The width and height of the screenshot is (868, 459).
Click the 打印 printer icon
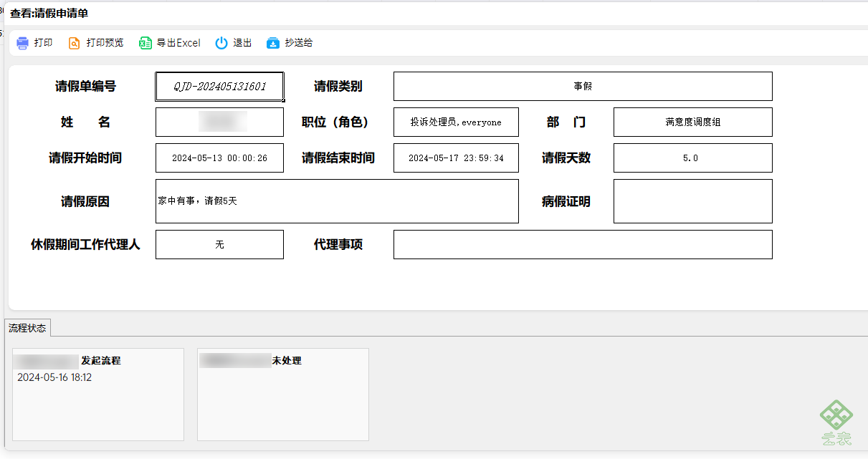click(23, 43)
